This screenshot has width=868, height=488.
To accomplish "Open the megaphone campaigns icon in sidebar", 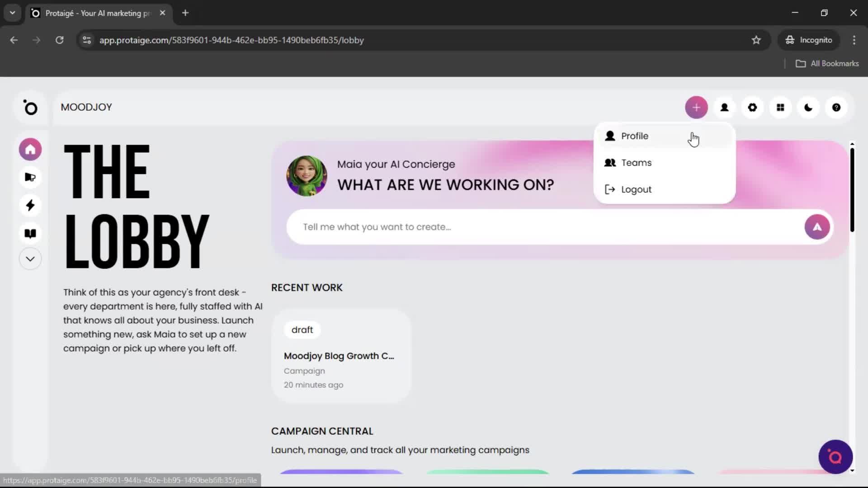I will point(30,177).
